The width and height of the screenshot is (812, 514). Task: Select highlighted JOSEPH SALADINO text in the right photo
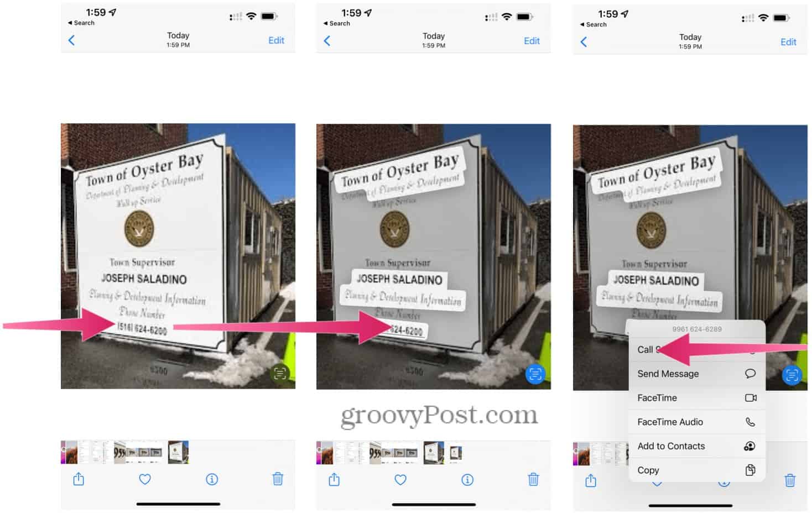pyautogui.click(x=656, y=281)
